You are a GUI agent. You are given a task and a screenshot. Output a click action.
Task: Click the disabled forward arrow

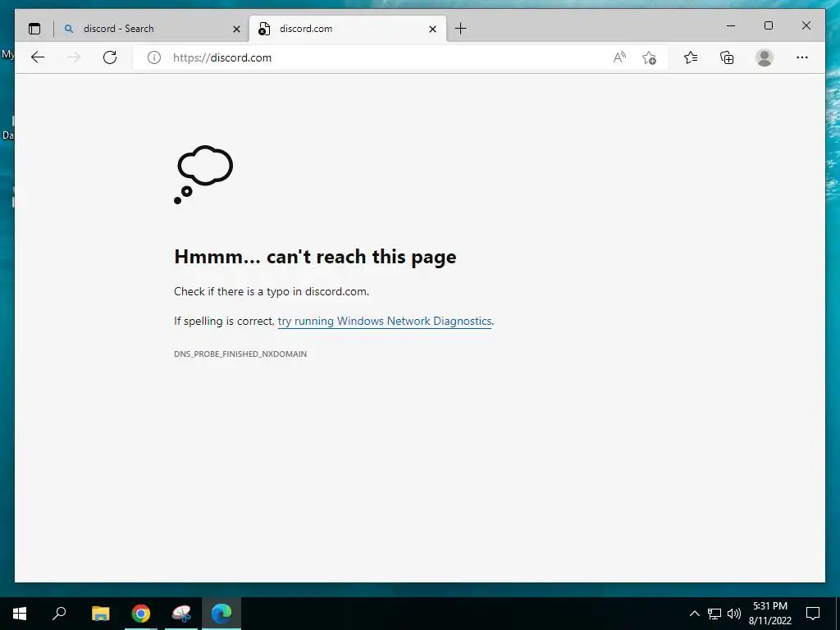click(74, 57)
